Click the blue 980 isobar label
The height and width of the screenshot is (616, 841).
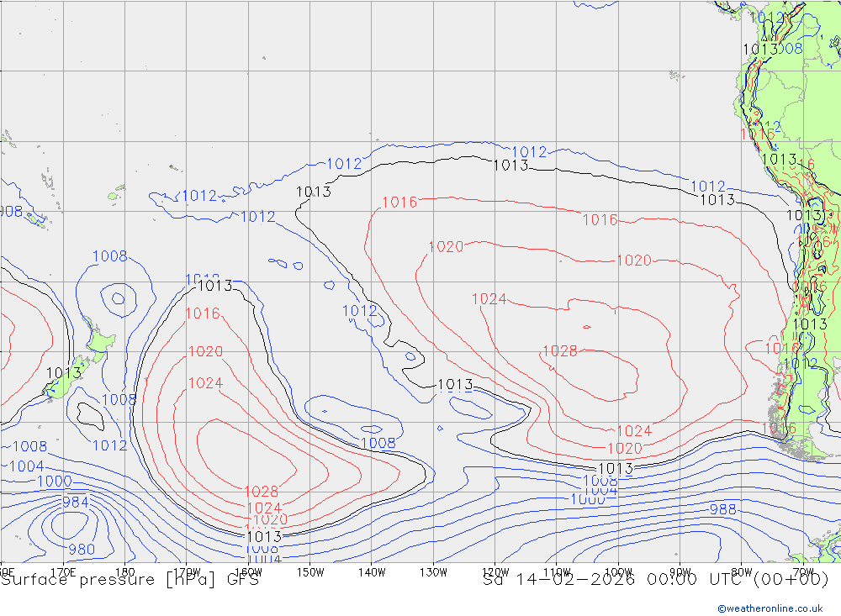82,550
